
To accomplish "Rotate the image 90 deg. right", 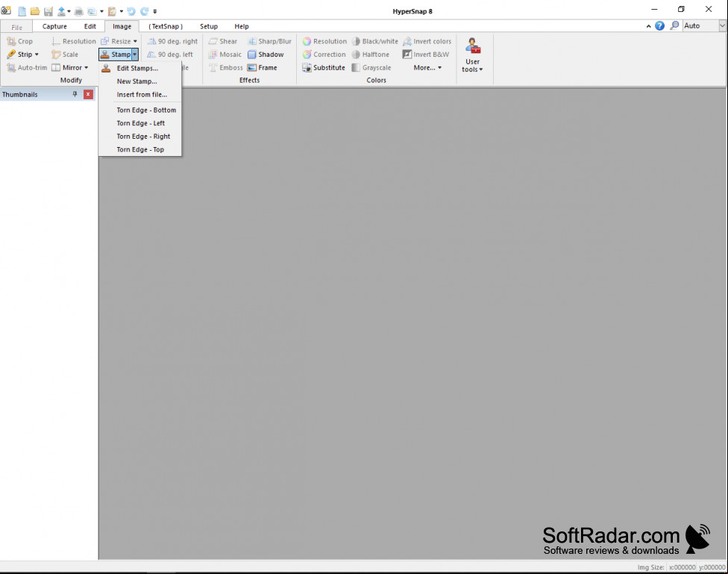I will point(172,41).
